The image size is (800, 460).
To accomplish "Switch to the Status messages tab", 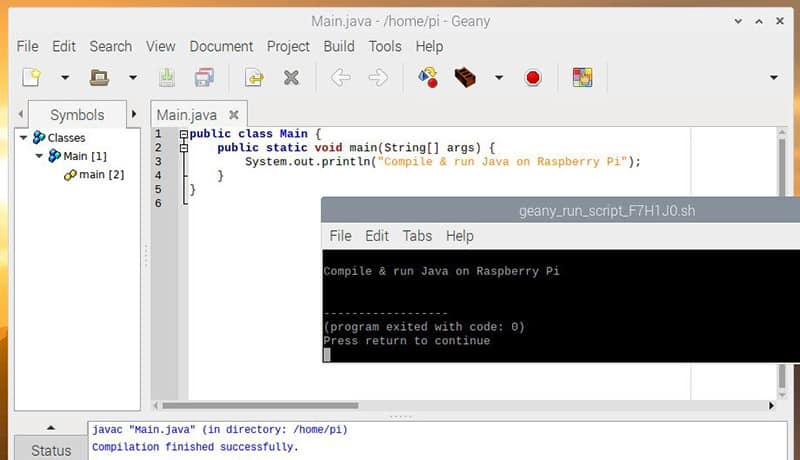I will pos(50,450).
